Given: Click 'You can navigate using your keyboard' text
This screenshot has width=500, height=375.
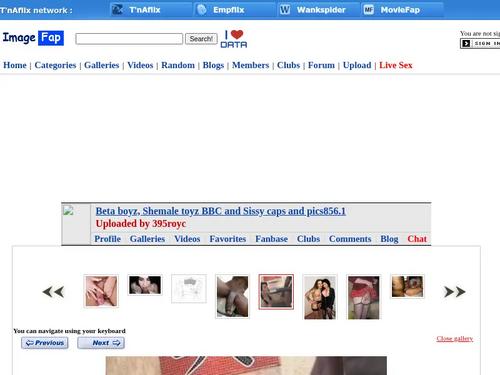Looking at the screenshot, I should (x=69, y=331).
